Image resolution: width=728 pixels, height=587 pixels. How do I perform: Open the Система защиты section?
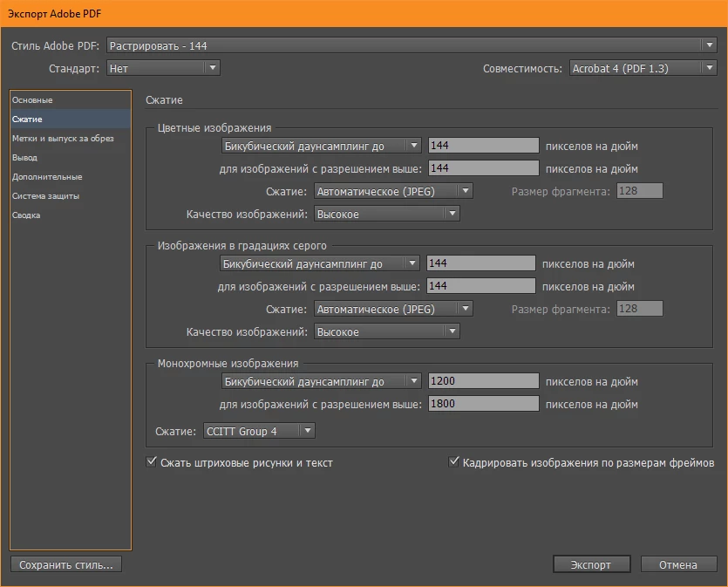tap(70, 196)
